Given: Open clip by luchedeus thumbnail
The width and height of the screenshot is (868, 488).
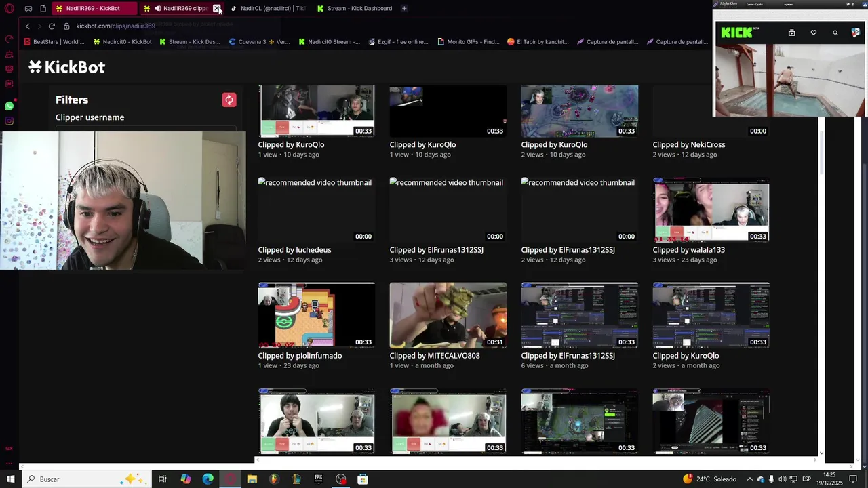Looking at the screenshot, I should coord(316,209).
